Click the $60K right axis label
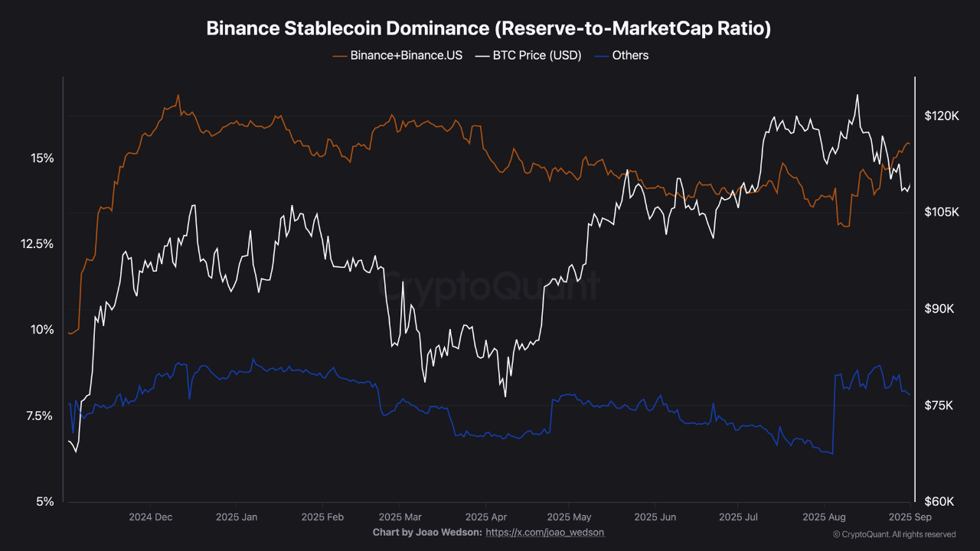The height and width of the screenshot is (551, 980). point(939,500)
